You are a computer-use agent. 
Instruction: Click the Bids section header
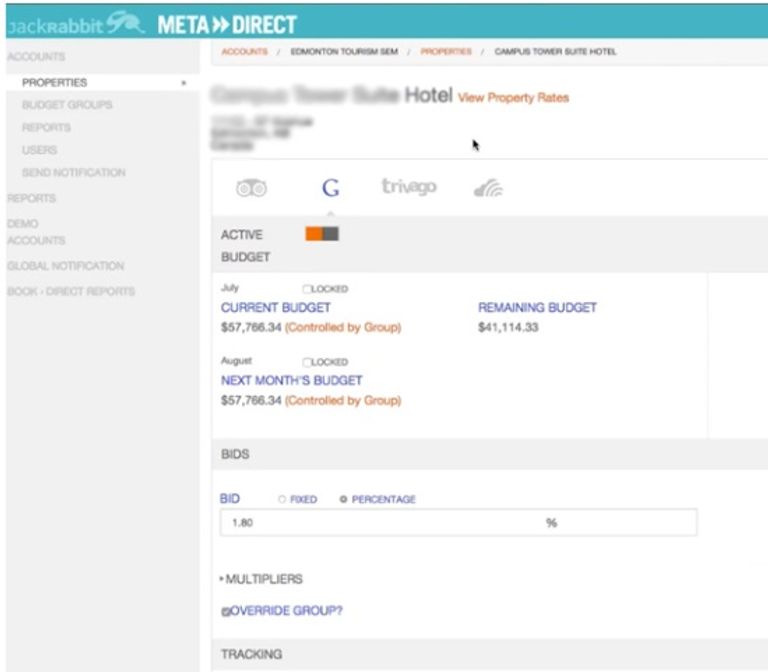click(235, 454)
